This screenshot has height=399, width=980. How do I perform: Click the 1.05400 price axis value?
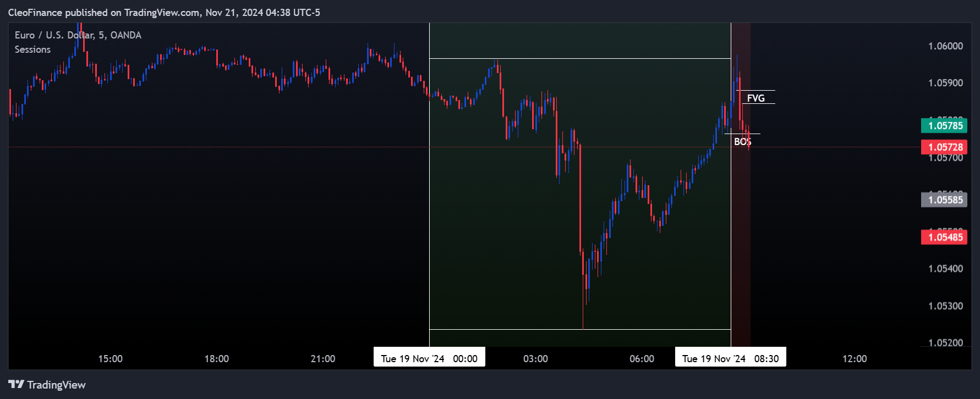pos(945,269)
